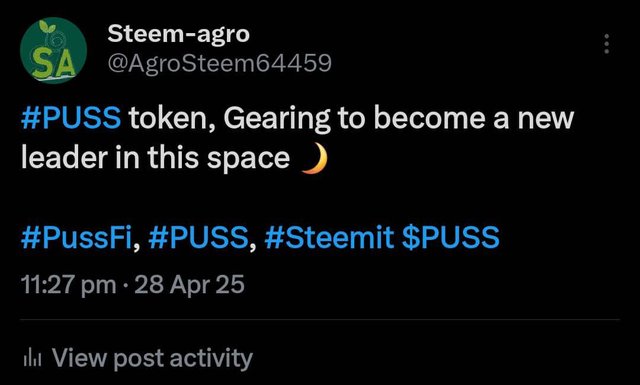Screen dimensions: 640x385
Task: Click the text "leader in this space"
Action: pos(156,158)
